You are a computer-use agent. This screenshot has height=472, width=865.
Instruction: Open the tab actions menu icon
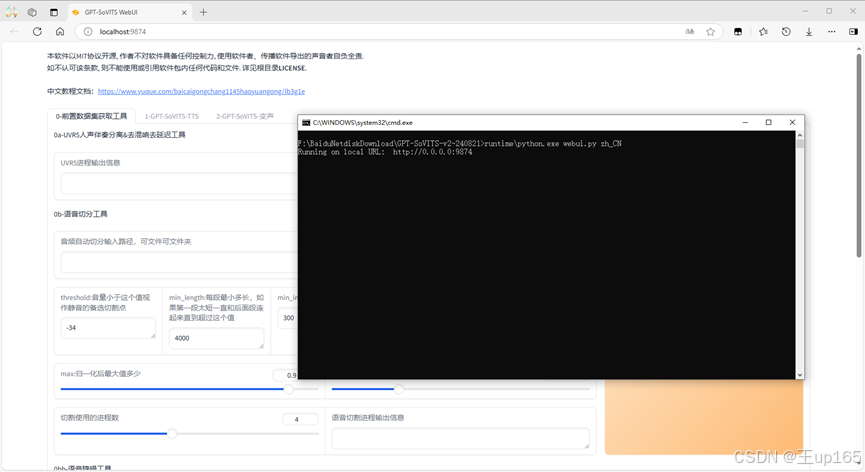tap(54, 12)
